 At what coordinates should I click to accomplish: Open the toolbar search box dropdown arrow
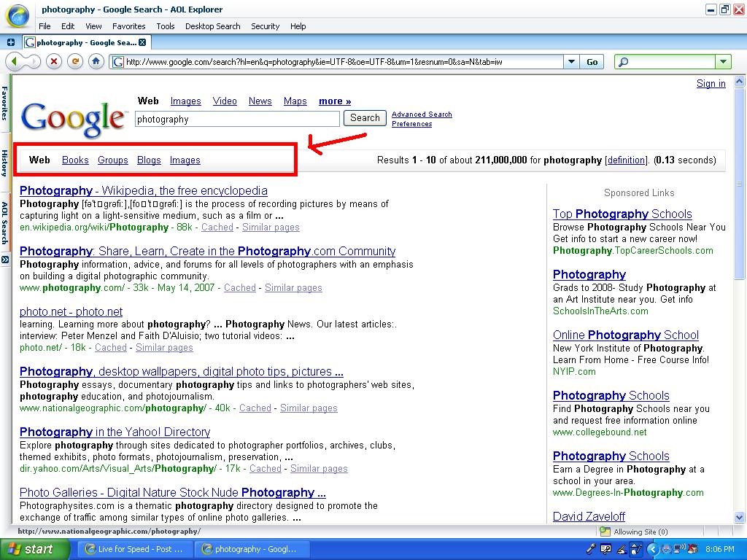pyautogui.click(x=723, y=62)
